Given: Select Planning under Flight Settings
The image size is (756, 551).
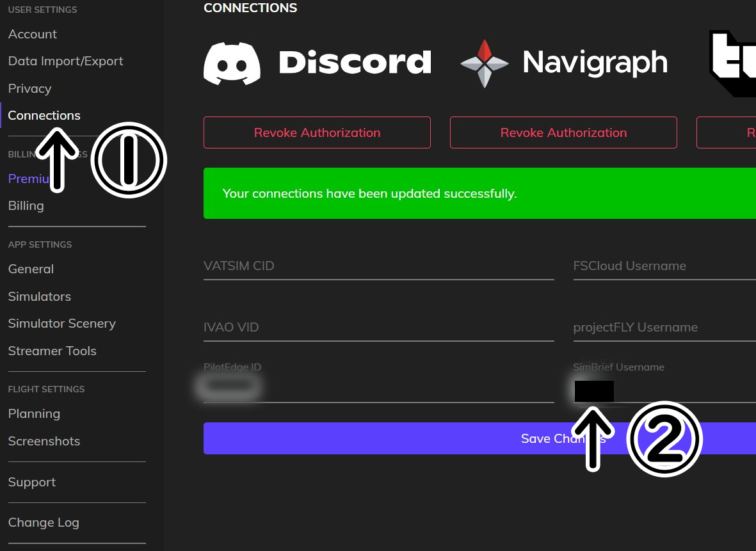Looking at the screenshot, I should (34, 413).
